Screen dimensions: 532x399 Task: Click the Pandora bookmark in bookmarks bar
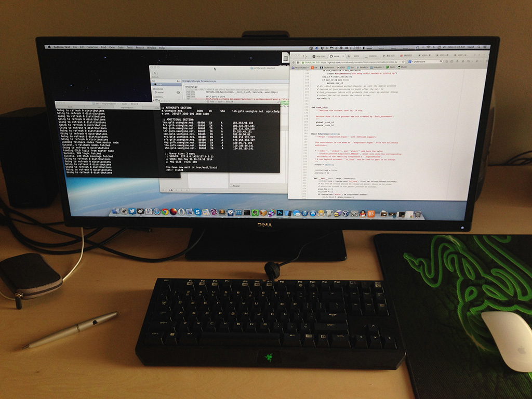[x=363, y=67]
